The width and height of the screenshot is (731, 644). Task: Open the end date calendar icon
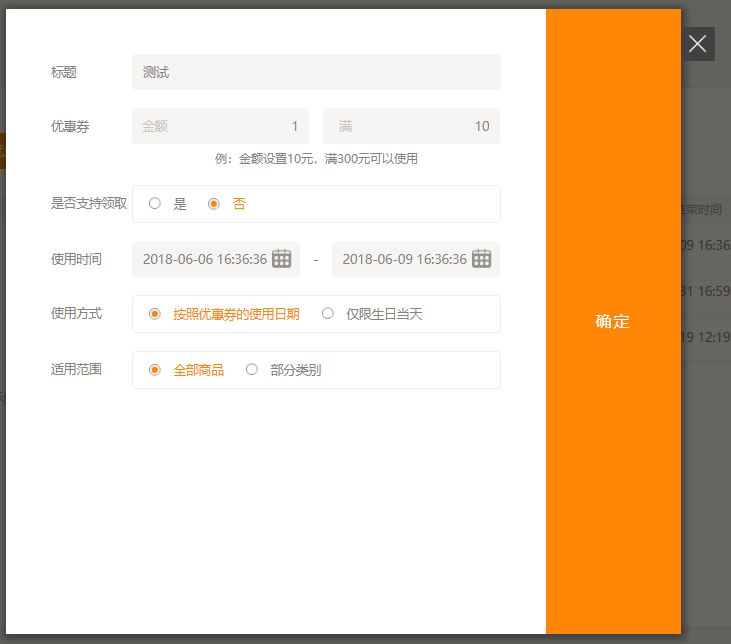482,259
